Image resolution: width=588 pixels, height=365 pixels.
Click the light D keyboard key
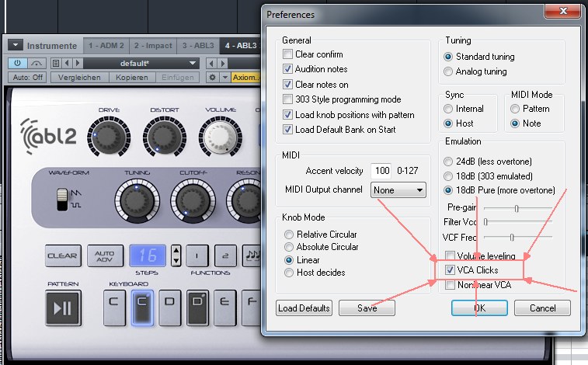170,308
